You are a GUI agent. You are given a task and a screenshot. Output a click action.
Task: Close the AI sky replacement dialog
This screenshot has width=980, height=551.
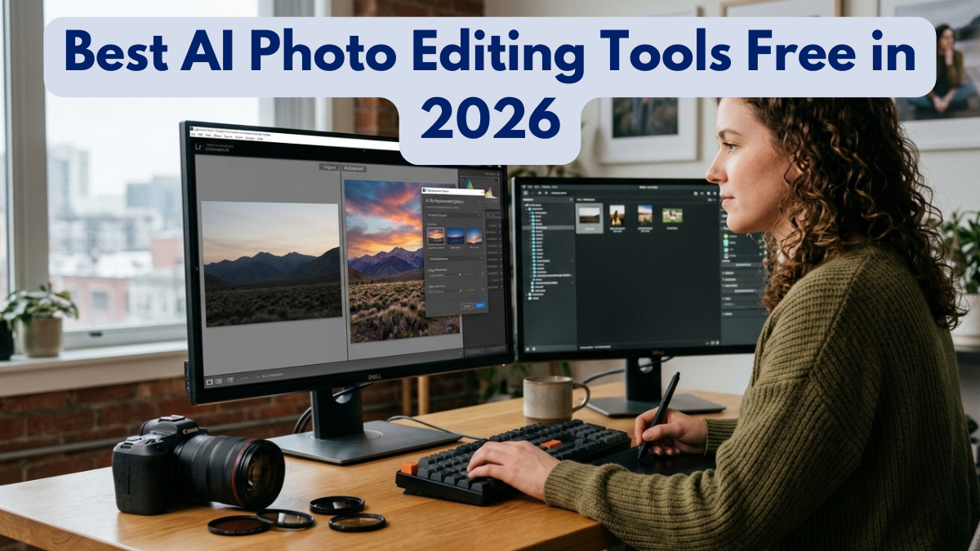coord(483,193)
